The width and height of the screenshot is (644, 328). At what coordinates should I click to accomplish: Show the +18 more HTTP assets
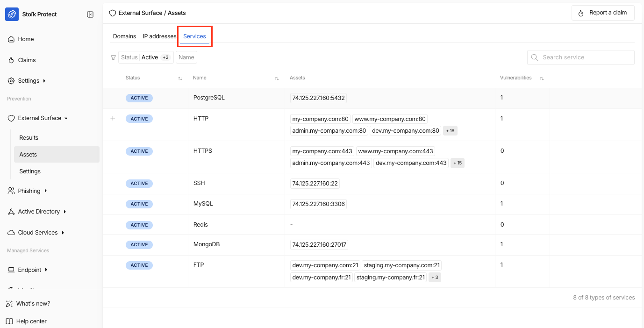pos(450,131)
